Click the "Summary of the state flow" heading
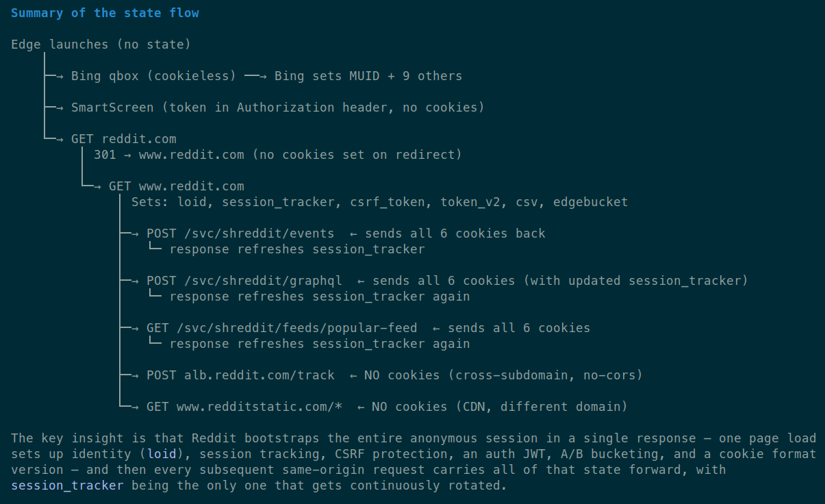 coord(105,13)
